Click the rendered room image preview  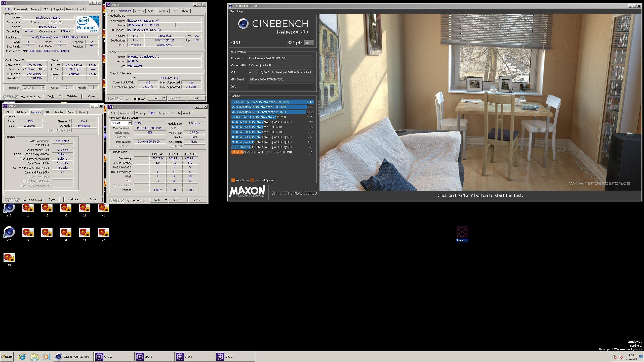480,102
